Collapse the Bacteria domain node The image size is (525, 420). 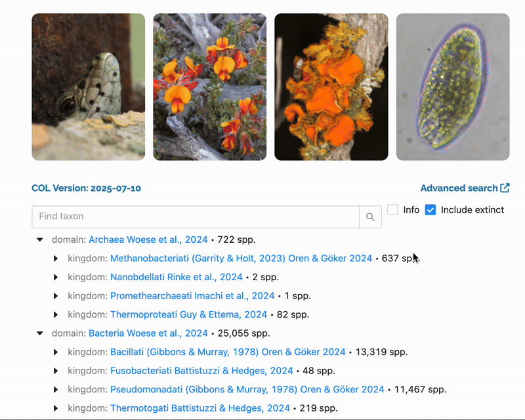[x=40, y=333]
